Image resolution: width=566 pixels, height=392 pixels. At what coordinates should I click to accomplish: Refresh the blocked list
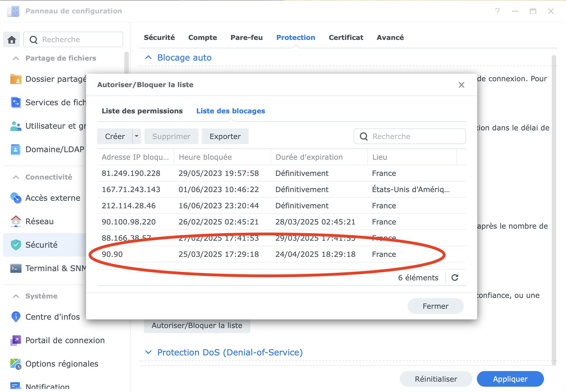click(x=455, y=278)
